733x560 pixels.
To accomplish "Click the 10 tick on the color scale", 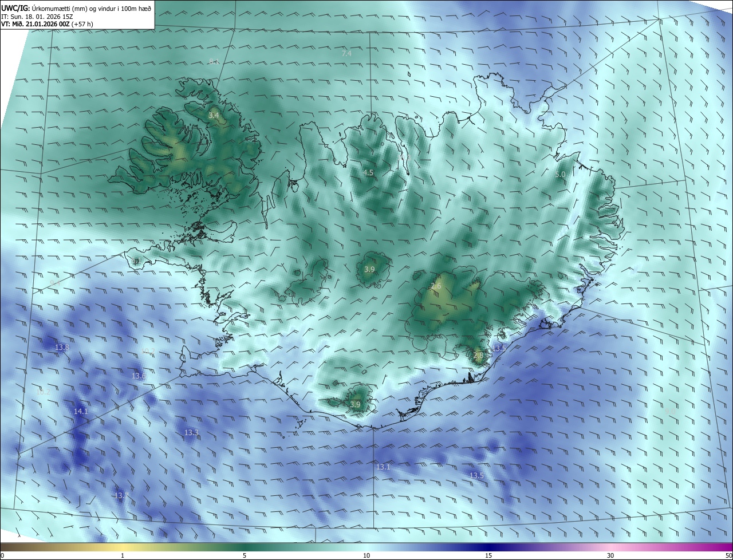I will [x=366, y=555].
